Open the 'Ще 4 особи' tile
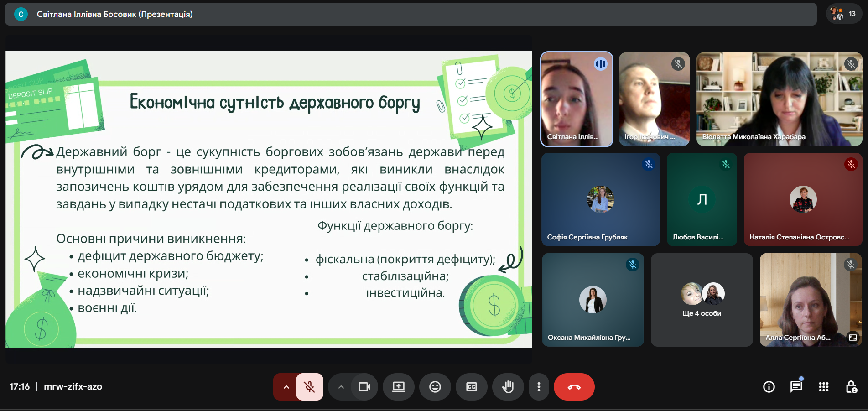Screen dimensions: 868x411 (x=702, y=300)
